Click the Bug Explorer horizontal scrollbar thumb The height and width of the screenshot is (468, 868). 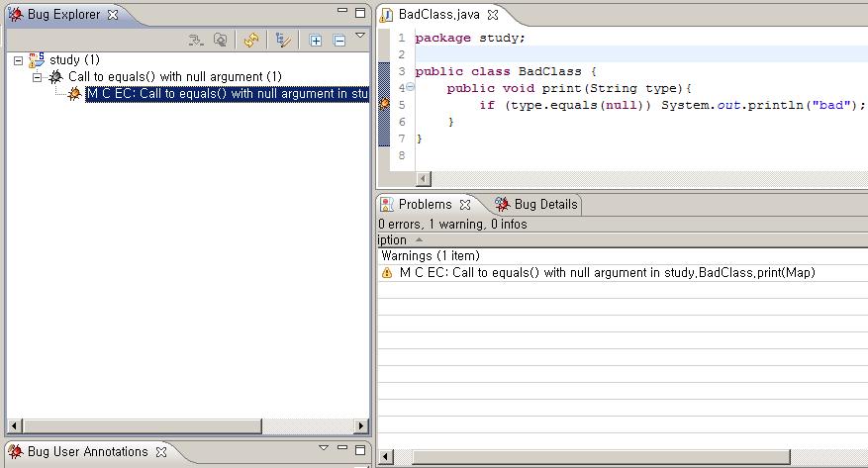click(x=143, y=425)
